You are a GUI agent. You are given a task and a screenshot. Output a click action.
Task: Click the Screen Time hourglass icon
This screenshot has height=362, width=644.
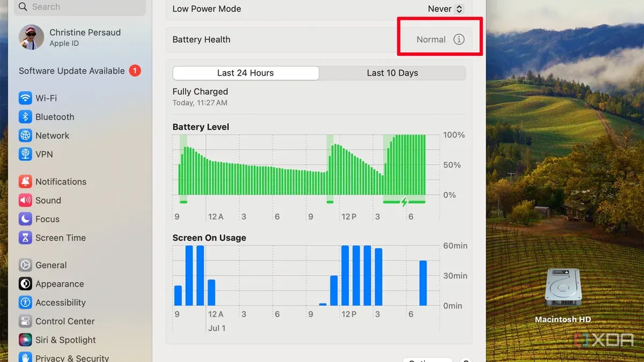[x=25, y=238]
